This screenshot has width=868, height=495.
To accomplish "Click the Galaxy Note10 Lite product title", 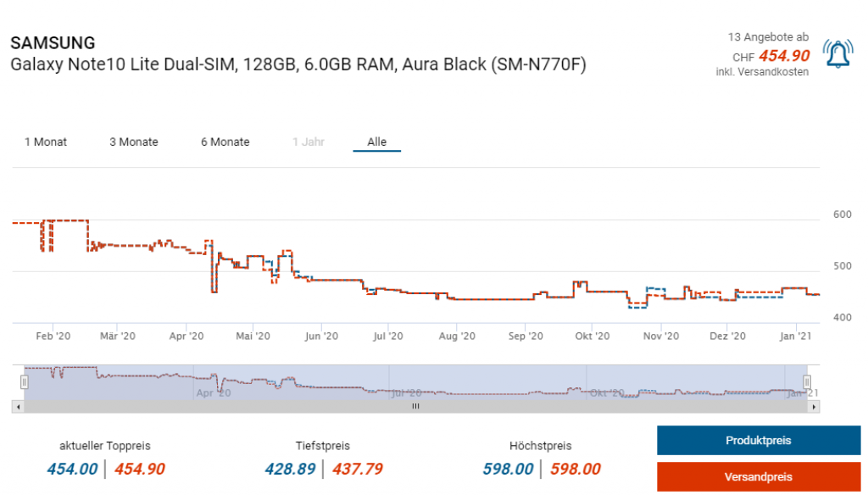I will click(298, 65).
